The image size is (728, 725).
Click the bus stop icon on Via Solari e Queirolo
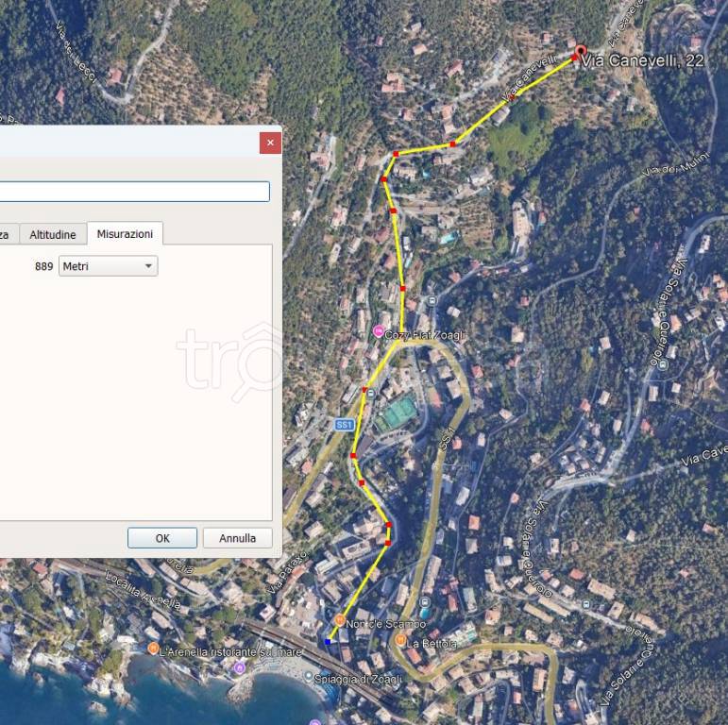tap(664, 364)
